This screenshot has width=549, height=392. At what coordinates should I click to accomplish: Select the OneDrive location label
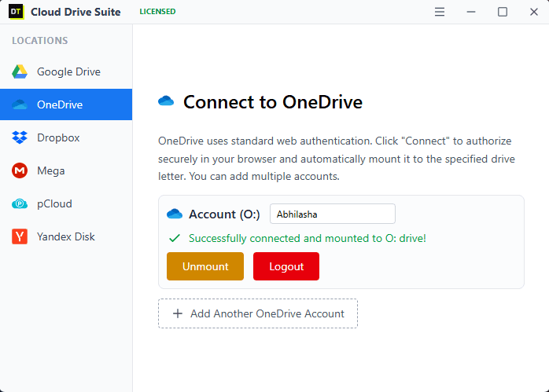click(60, 104)
